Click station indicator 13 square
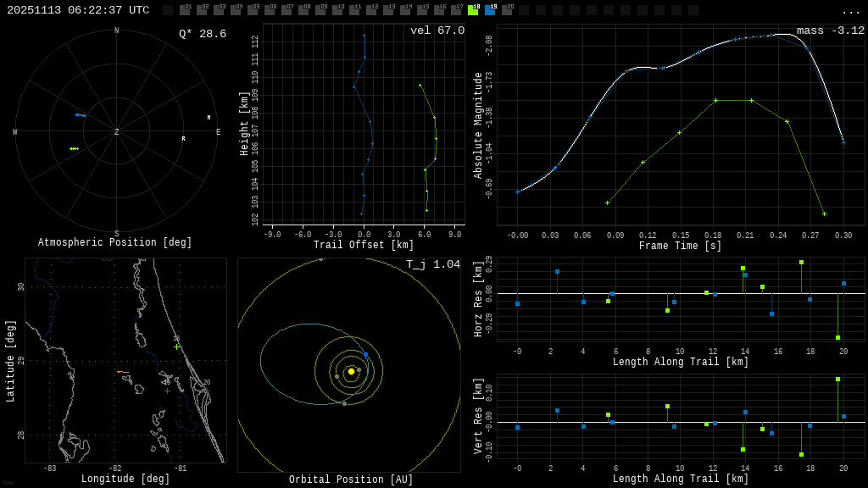The width and height of the screenshot is (868, 488). tap(388, 10)
